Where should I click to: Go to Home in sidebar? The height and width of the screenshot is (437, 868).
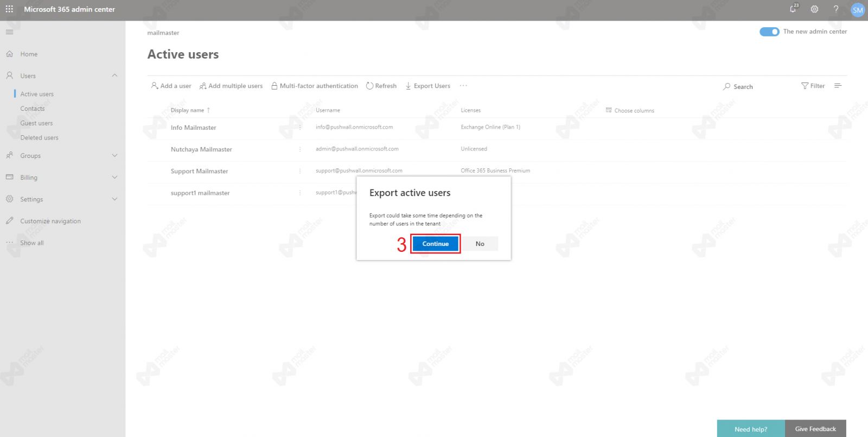tap(29, 54)
